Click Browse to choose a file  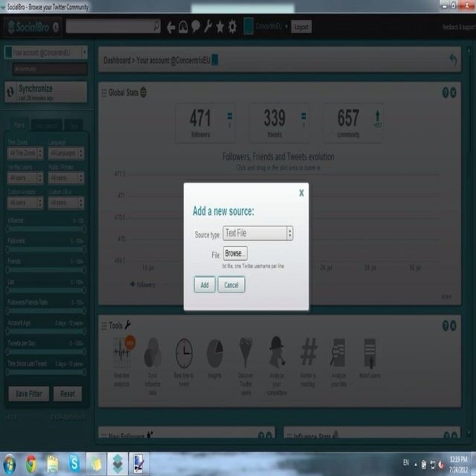236,254
